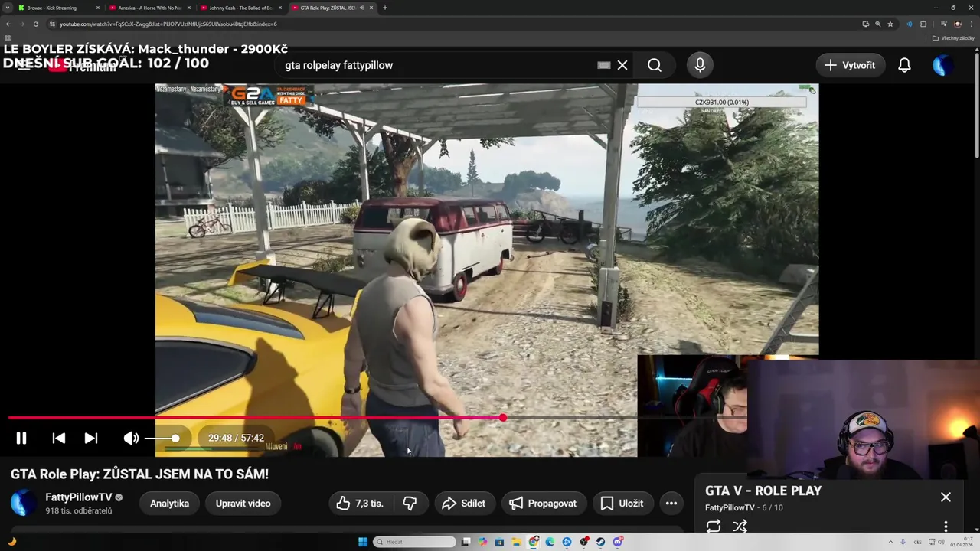Open a new browser tab with the plus
The width and height of the screenshot is (980, 551).
click(384, 8)
